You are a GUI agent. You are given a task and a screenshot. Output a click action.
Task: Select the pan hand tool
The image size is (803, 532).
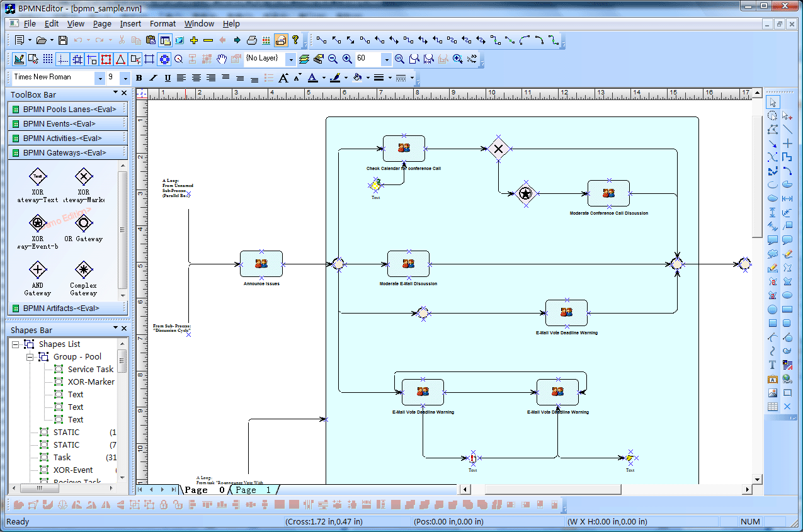pyautogui.click(x=222, y=59)
